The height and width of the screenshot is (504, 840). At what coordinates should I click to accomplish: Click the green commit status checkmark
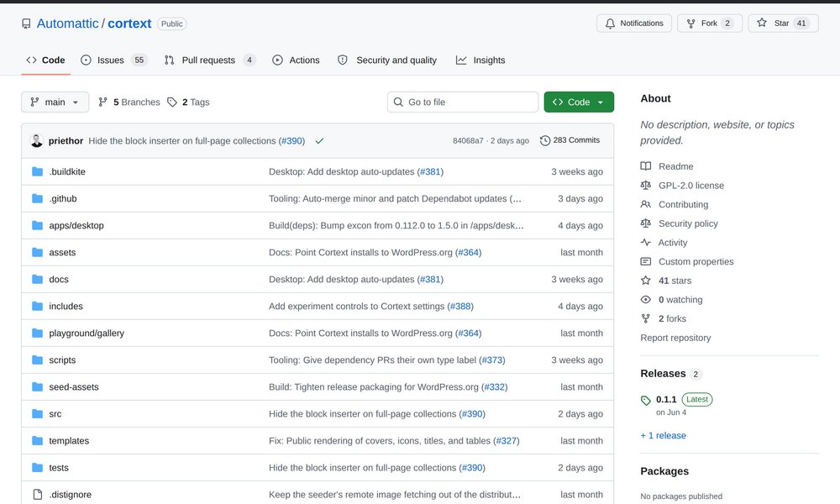(x=319, y=141)
